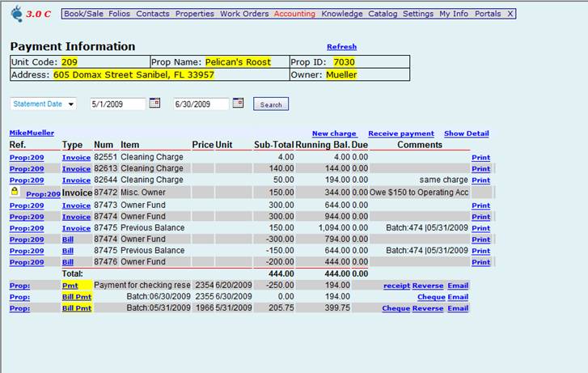Print bill 87474 Owner Fund
The image size is (588, 373).
[480, 239]
